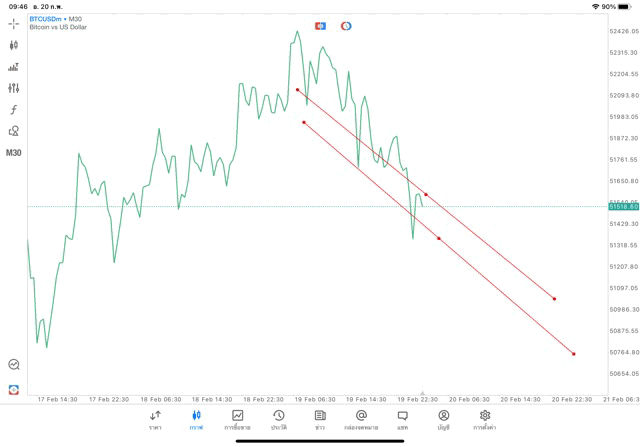This screenshot has width=640, height=447.
Task: Open BTCUSDm symbol title selector
Action: (58, 18)
